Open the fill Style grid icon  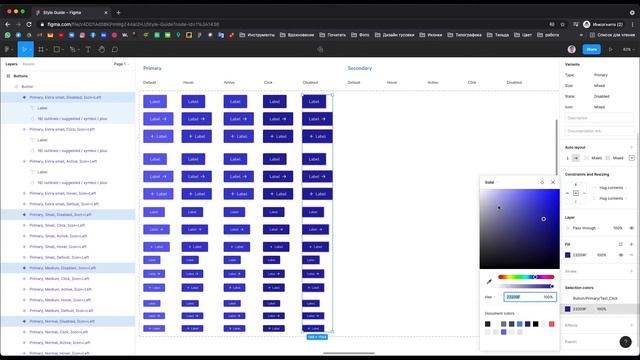pyautogui.click(x=620, y=244)
